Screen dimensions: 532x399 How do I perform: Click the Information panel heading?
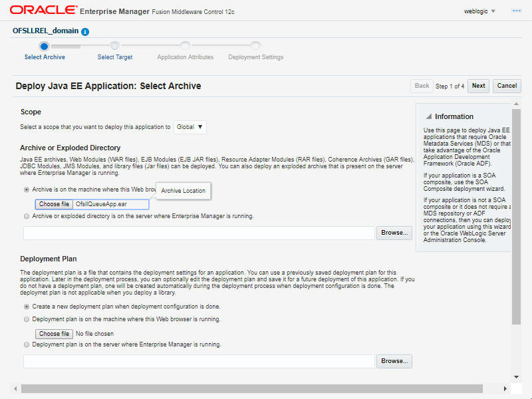pyautogui.click(x=454, y=116)
